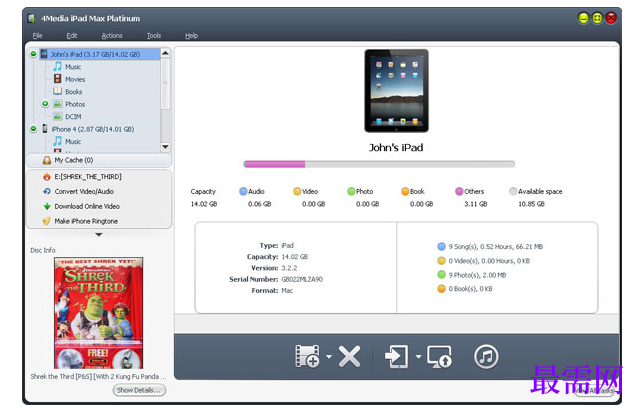Click the storage usage bar

pyautogui.click(x=379, y=164)
